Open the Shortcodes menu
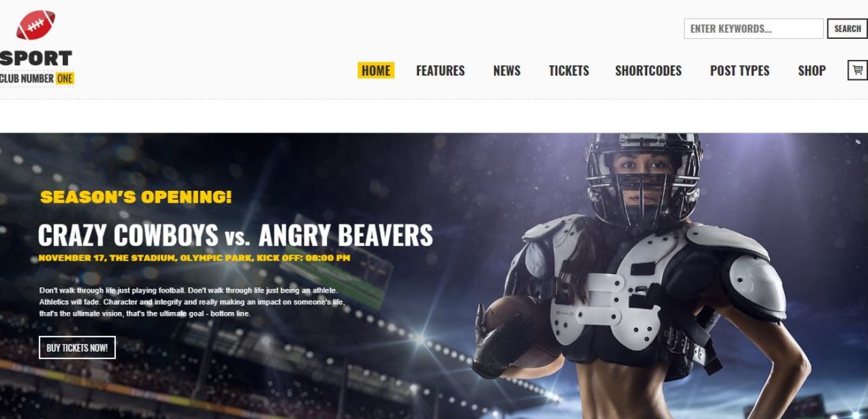 pyautogui.click(x=648, y=71)
